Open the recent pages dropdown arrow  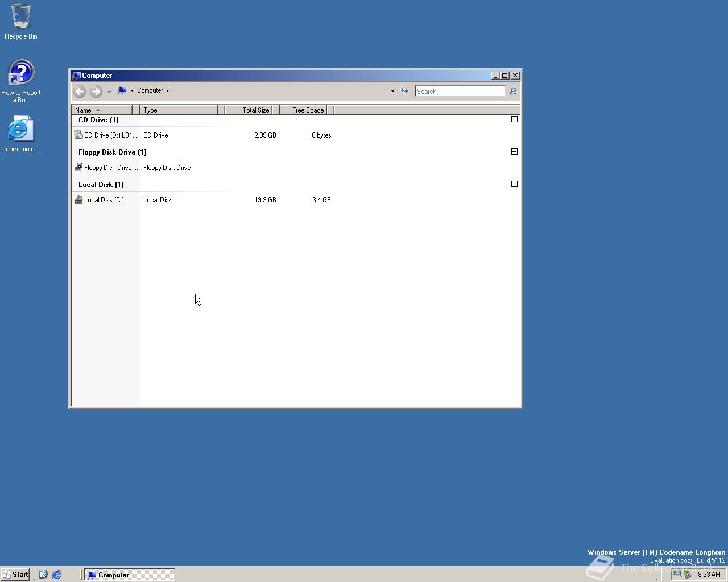click(x=109, y=92)
